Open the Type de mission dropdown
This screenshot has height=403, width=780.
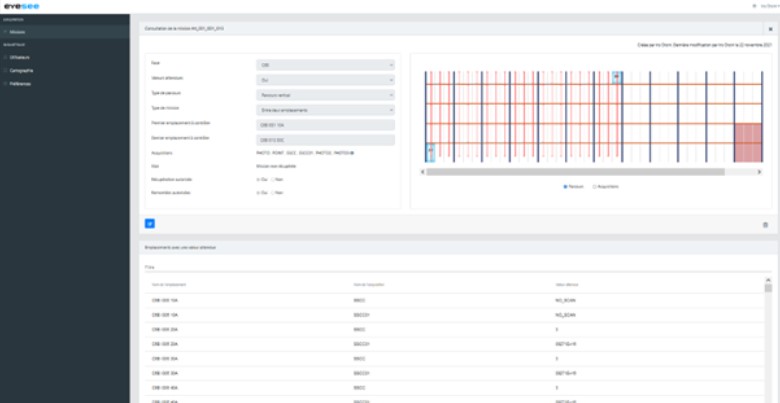[325, 110]
